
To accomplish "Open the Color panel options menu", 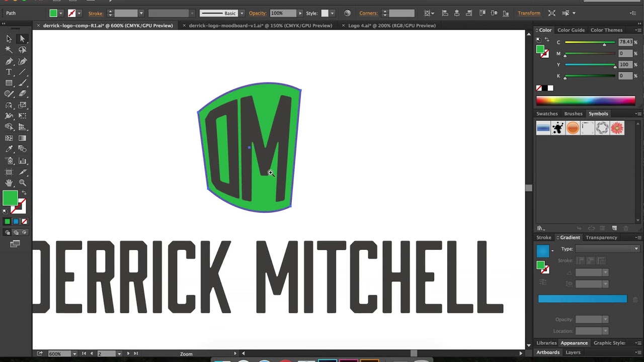I will coord(637,30).
